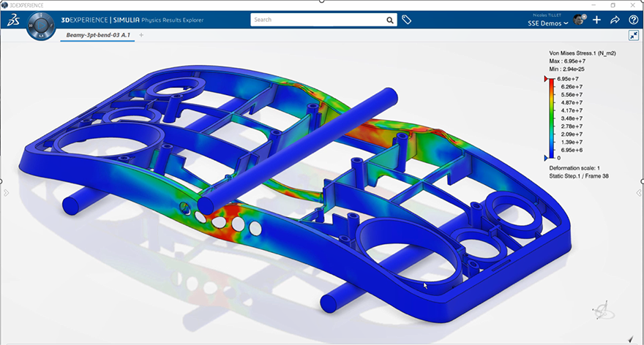Click the blue minimum legend marker

545,157
